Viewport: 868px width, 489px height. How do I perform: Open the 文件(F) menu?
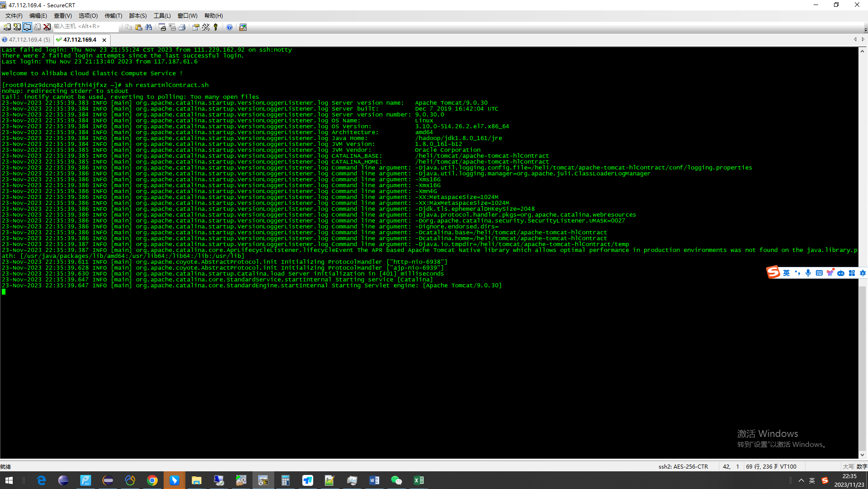(x=14, y=16)
